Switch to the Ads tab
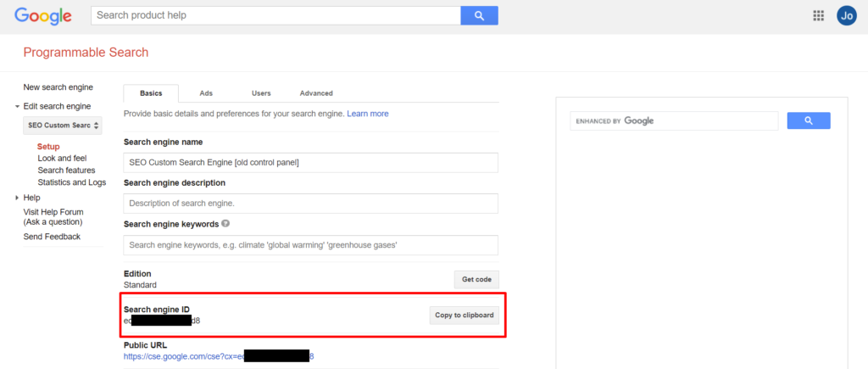The height and width of the screenshot is (369, 868). pyautogui.click(x=206, y=93)
